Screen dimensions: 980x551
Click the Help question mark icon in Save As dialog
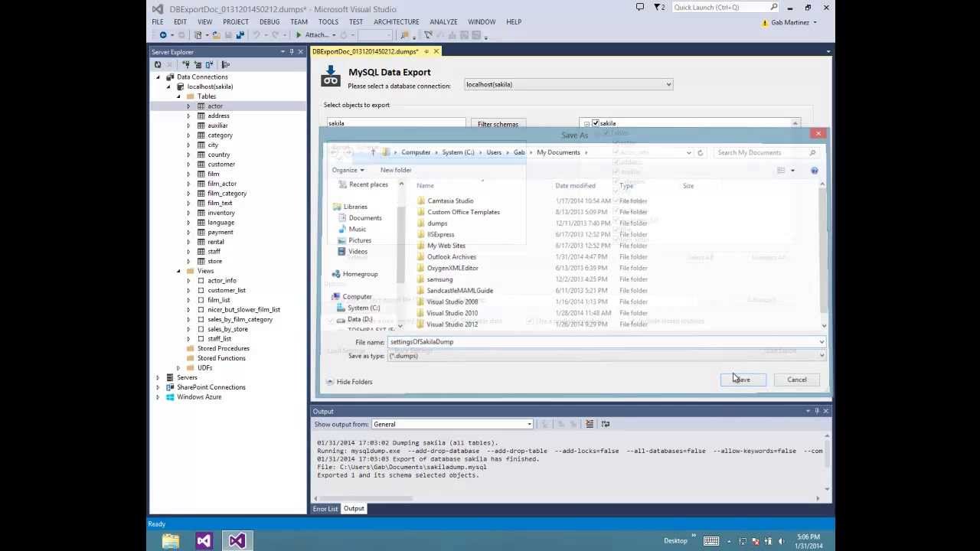pyautogui.click(x=815, y=171)
